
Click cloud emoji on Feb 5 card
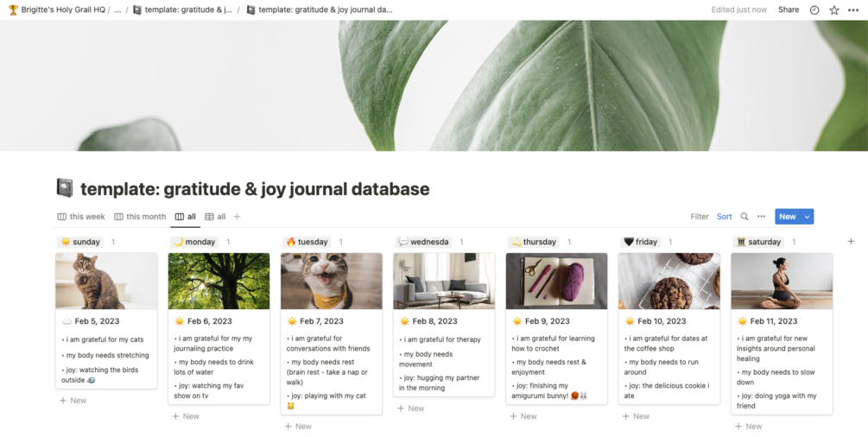click(x=67, y=321)
